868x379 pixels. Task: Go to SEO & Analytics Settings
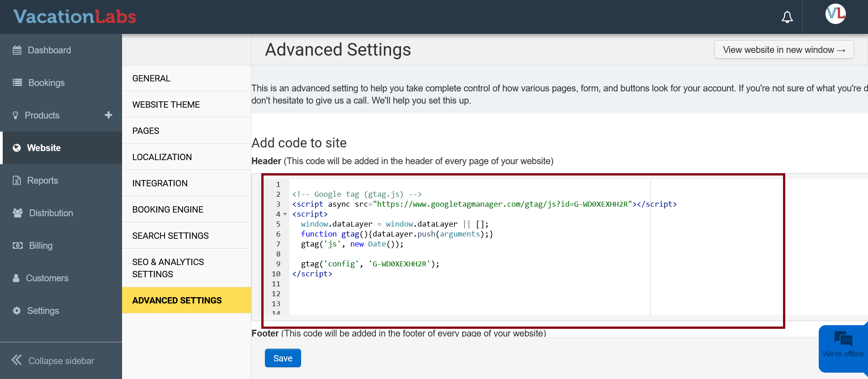pyautogui.click(x=168, y=268)
